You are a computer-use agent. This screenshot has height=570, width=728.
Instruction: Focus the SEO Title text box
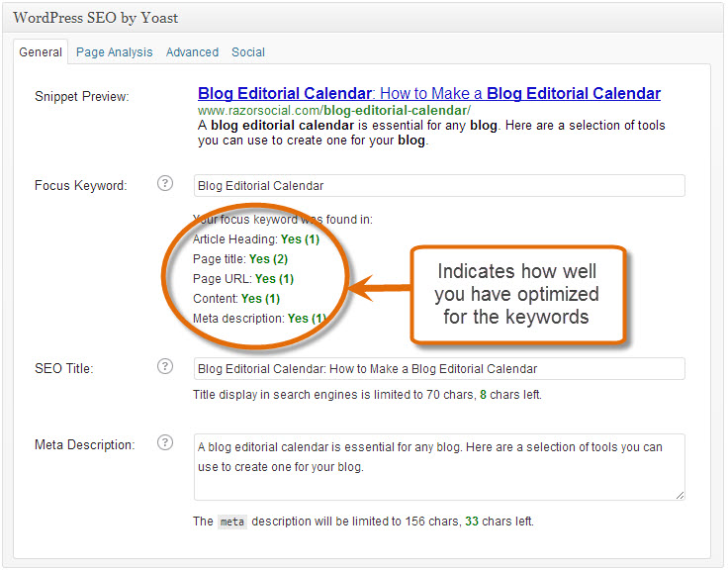438,368
